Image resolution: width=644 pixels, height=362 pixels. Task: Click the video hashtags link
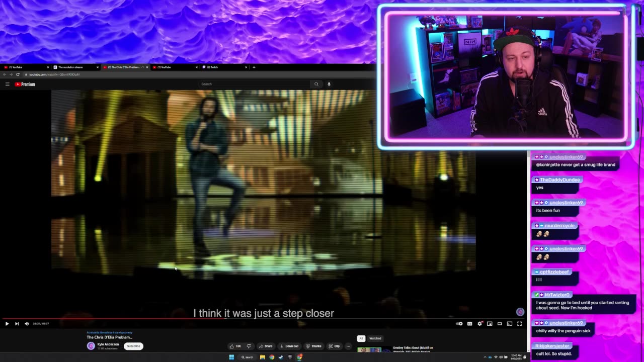pyautogui.click(x=109, y=332)
